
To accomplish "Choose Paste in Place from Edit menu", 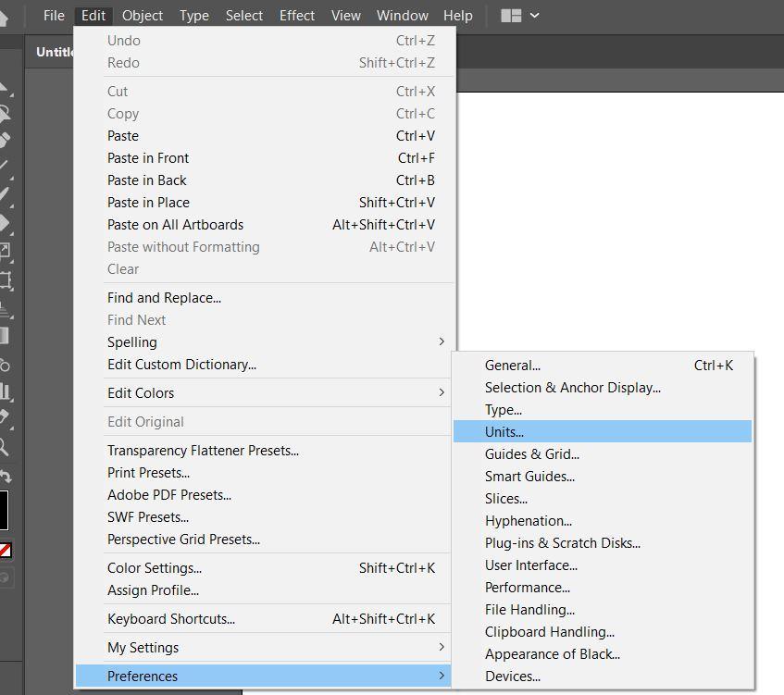I will click(x=148, y=203).
